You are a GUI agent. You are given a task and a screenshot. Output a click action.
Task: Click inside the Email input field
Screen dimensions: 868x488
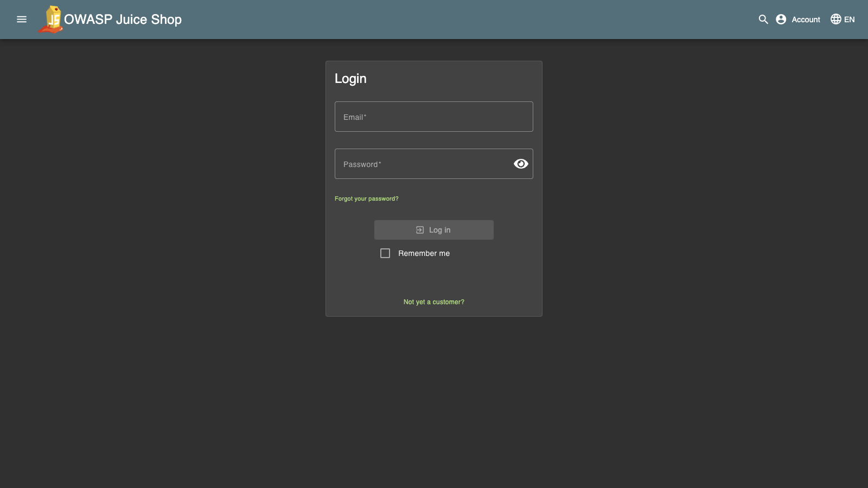pyautogui.click(x=433, y=117)
